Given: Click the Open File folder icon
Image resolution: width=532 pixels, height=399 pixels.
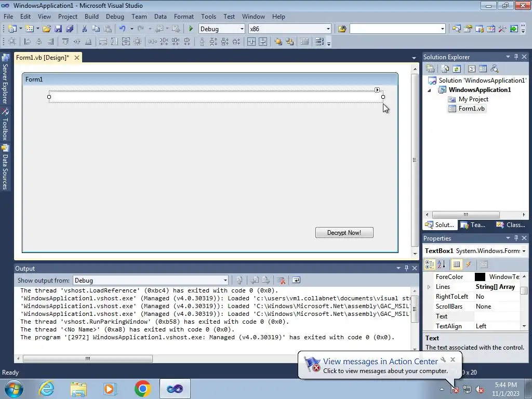Looking at the screenshot, I should (47, 29).
